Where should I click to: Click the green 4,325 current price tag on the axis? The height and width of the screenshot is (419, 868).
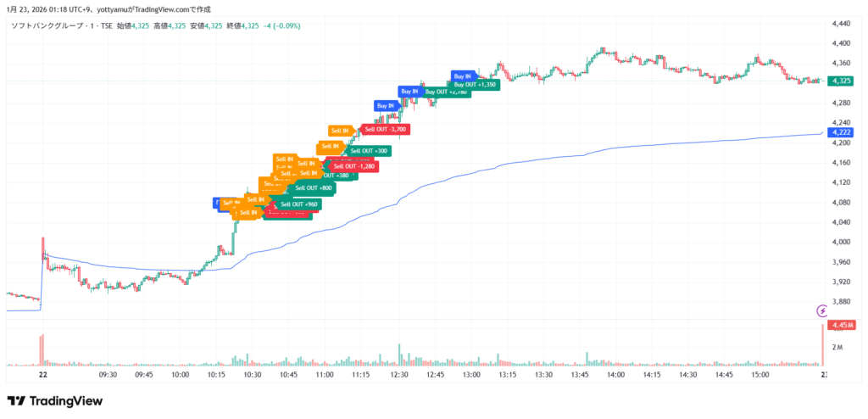[x=841, y=81]
